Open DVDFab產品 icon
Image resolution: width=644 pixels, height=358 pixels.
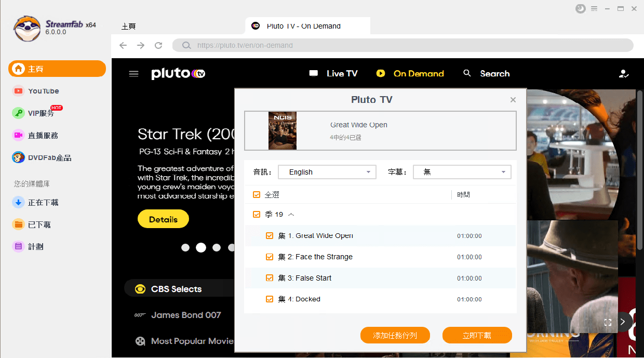(x=19, y=157)
